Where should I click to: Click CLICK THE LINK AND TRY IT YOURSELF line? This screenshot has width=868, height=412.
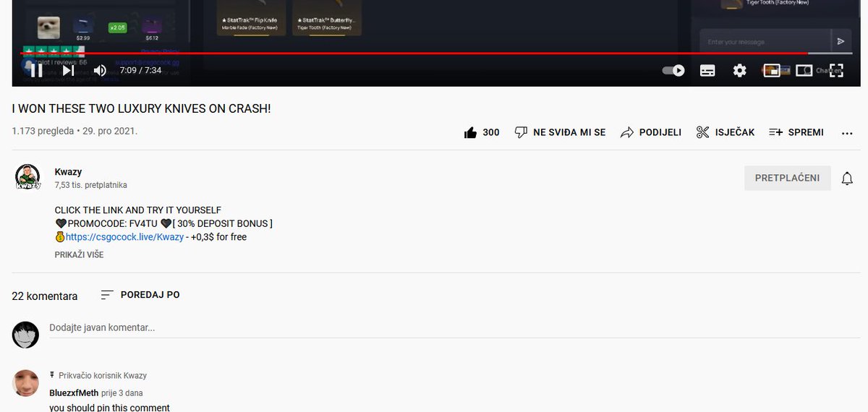(x=138, y=210)
